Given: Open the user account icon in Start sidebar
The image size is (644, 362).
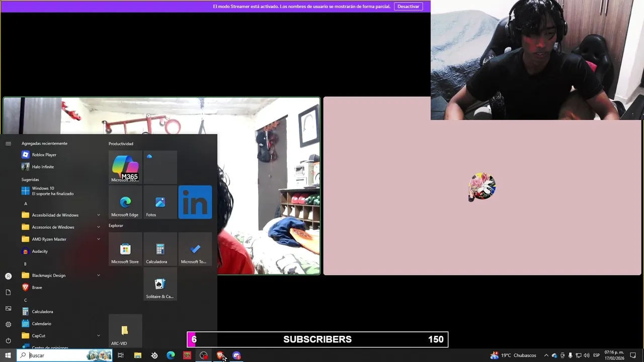Looking at the screenshot, I should click(8, 276).
